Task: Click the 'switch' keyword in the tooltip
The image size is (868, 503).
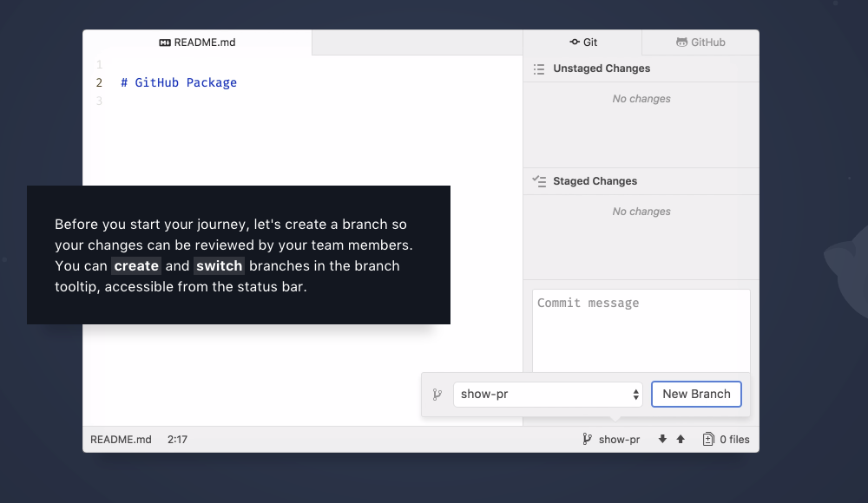Action: (x=220, y=265)
